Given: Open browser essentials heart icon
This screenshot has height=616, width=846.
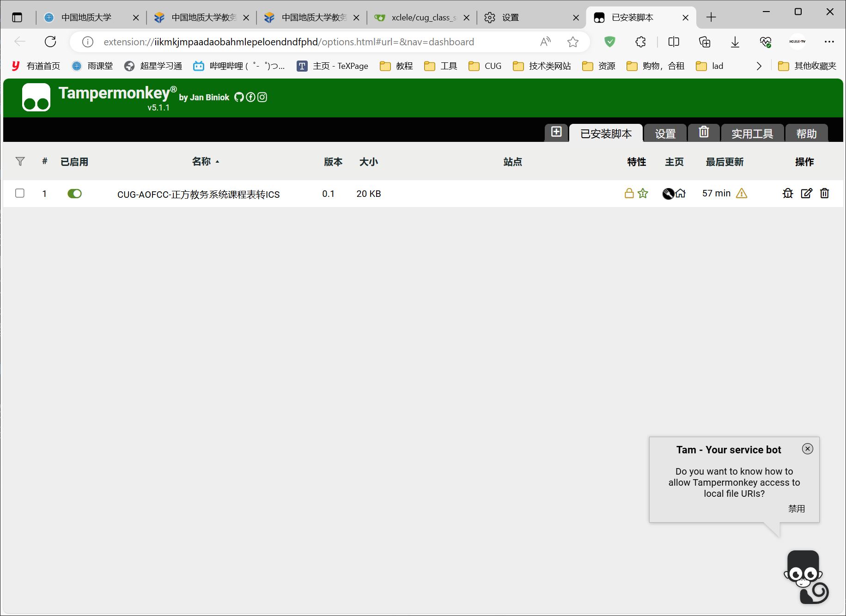Looking at the screenshot, I should (766, 42).
